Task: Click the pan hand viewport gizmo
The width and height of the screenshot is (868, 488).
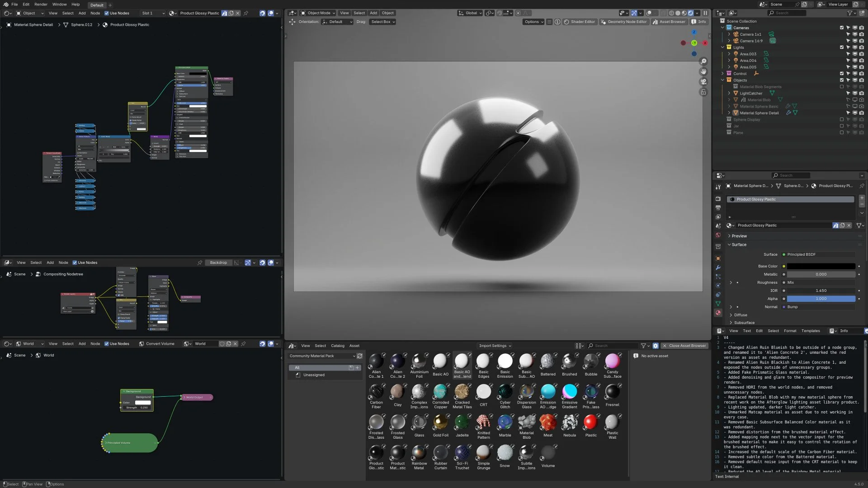Action: pos(703,71)
